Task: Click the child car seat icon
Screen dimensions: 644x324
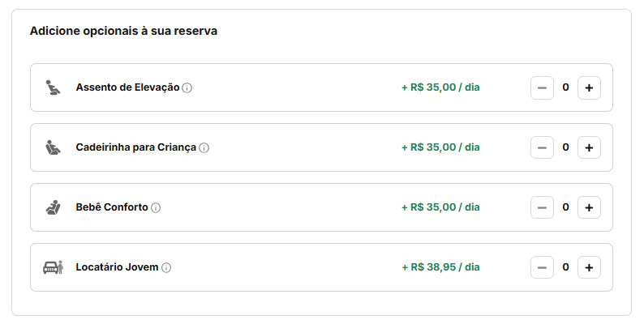Action: coord(53,147)
